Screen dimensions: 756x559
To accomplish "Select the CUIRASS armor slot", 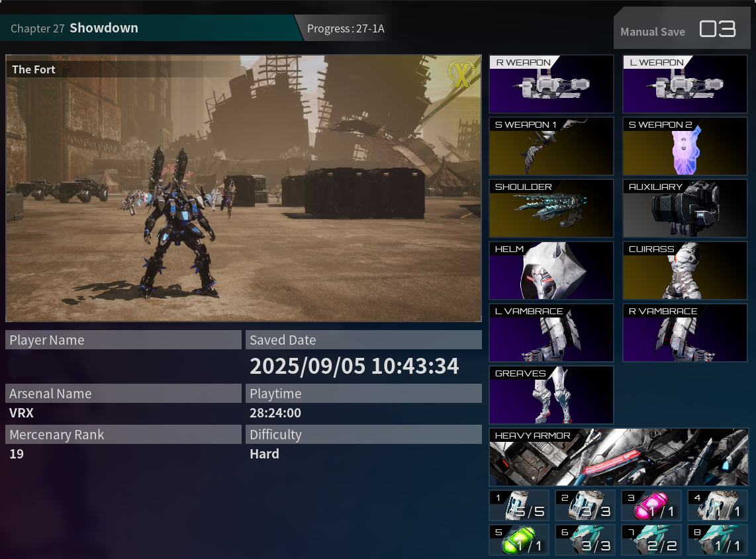I will pos(685,271).
